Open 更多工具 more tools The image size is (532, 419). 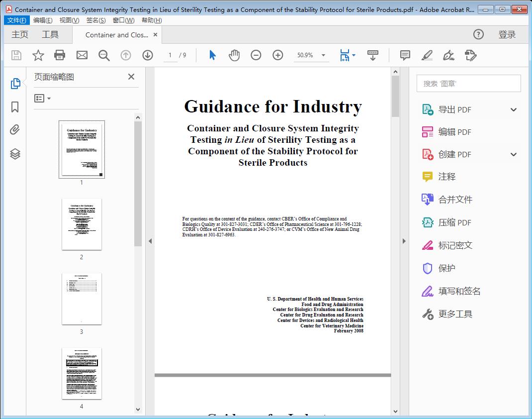tap(447, 314)
